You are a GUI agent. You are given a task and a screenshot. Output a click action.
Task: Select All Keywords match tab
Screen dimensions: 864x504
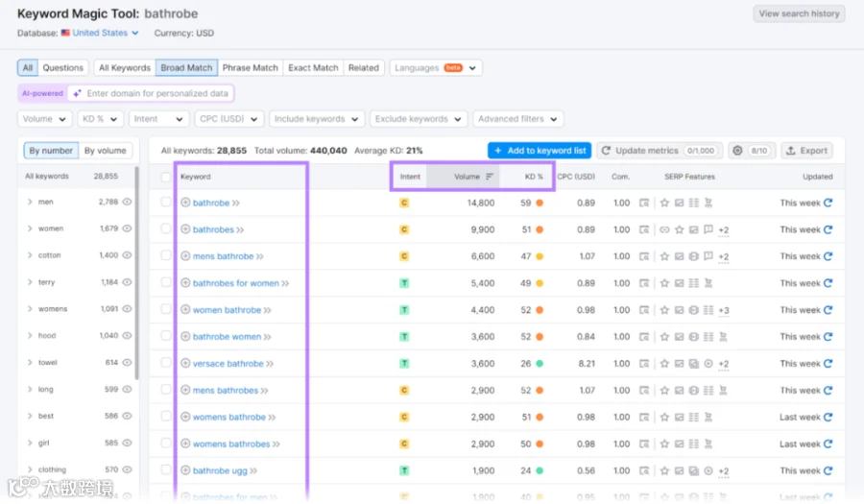125,68
